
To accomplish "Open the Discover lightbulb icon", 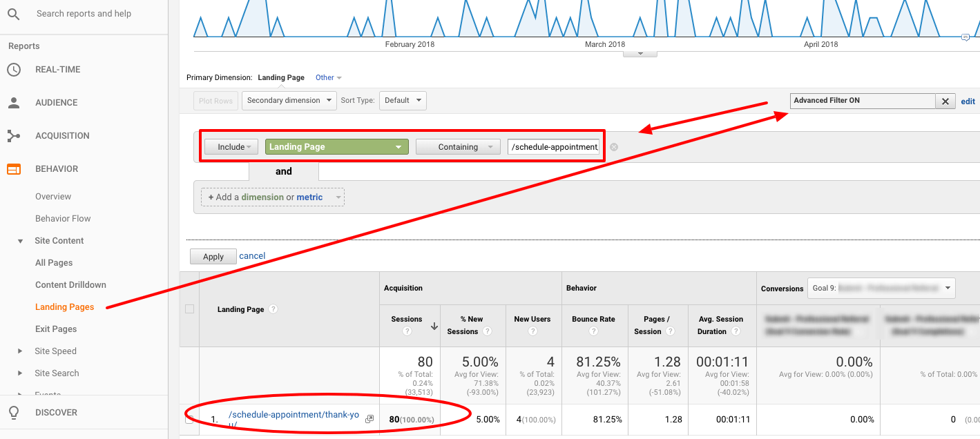I will click(15, 412).
